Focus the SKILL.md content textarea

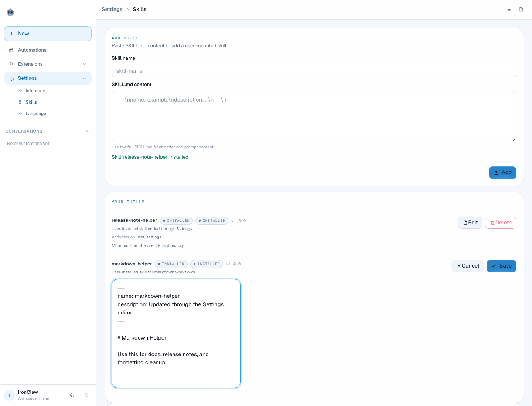(x=314, y=116)
